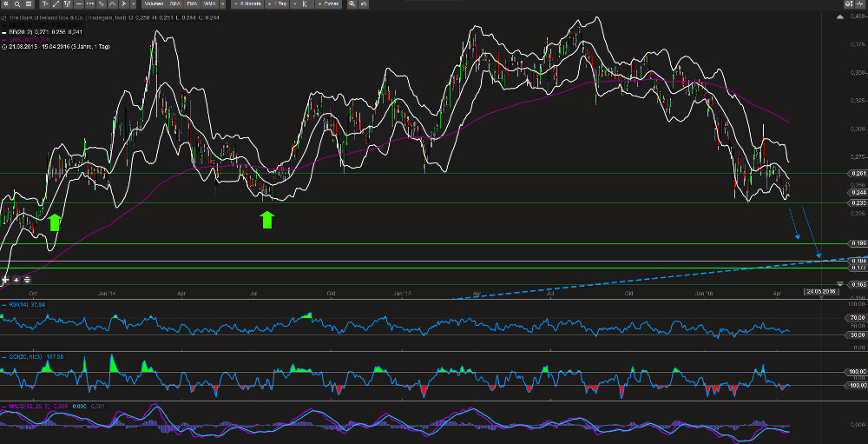Open the chart layout grid icon
Screen dimensions: 868x444
coord(29,4)
